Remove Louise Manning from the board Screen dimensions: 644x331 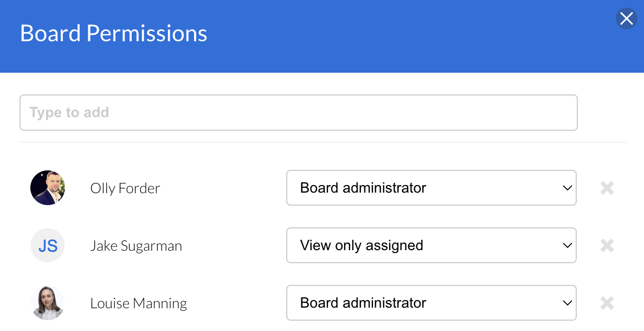click(607, 303)
